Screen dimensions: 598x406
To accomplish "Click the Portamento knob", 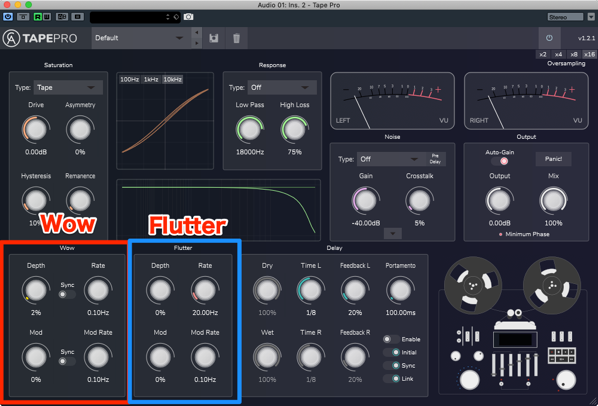I will [x=400, y=290].
